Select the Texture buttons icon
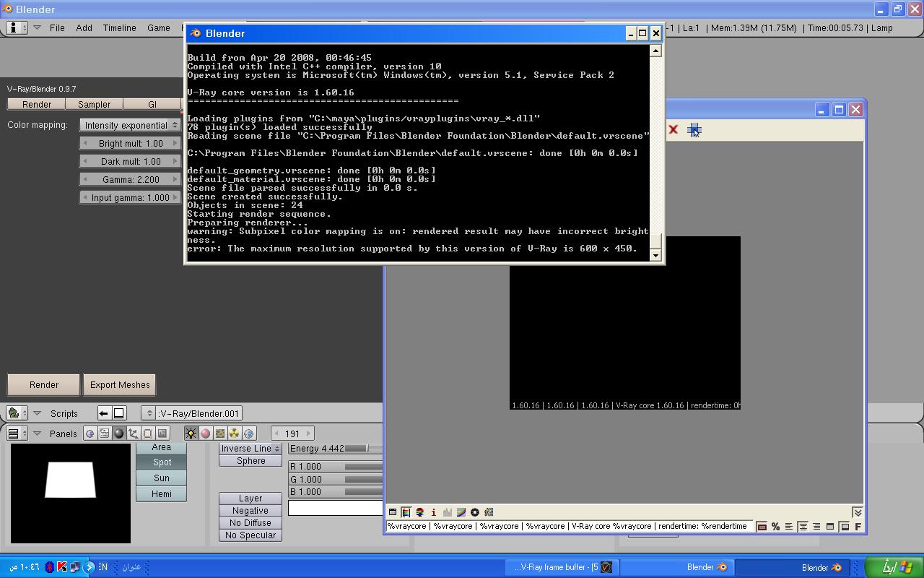 point(219,433)
